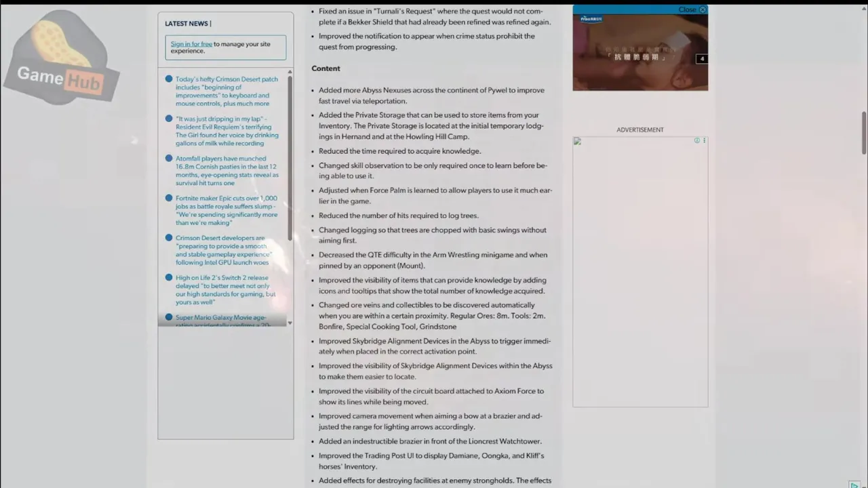This screenshot has height=488, width=868.
Task: Close the floating video ad with the X icon
Action: pyautogui.click(x=703, y=9)
